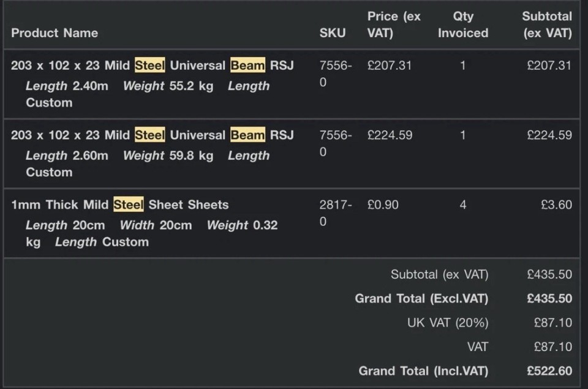Image resolution: width=588 pixels, height=389 pixels.
Task: Click the SKU 2817-0 cell
Action: 335,213
